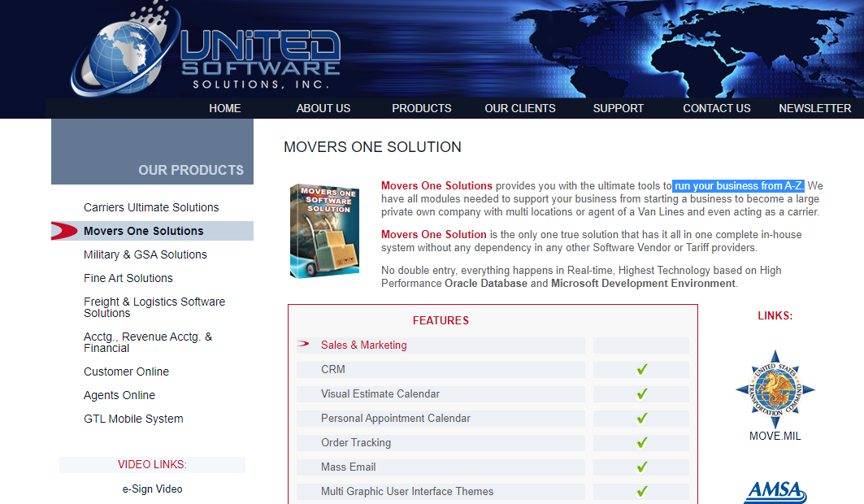
Task: Click the red arrow marker beside Movers One Solutions
Action: 64,231
